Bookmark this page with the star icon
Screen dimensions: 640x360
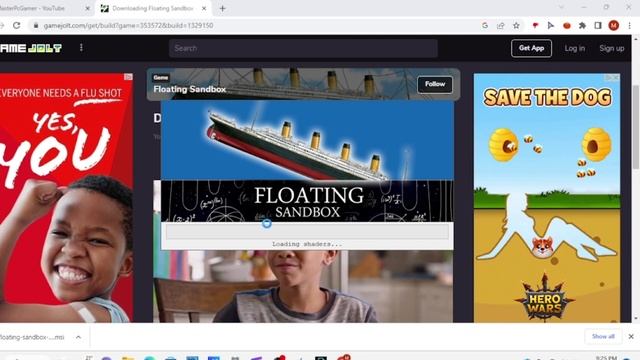(516, 25)
